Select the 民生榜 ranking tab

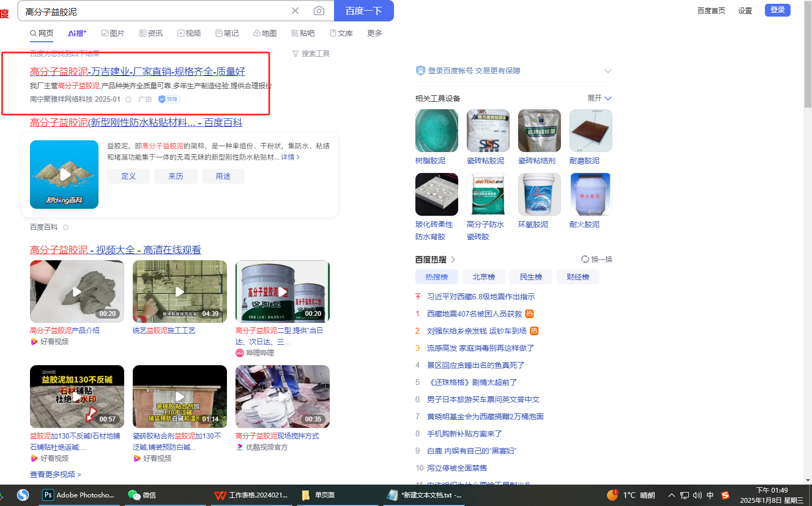pyautogui.click(x=531, y=277)
